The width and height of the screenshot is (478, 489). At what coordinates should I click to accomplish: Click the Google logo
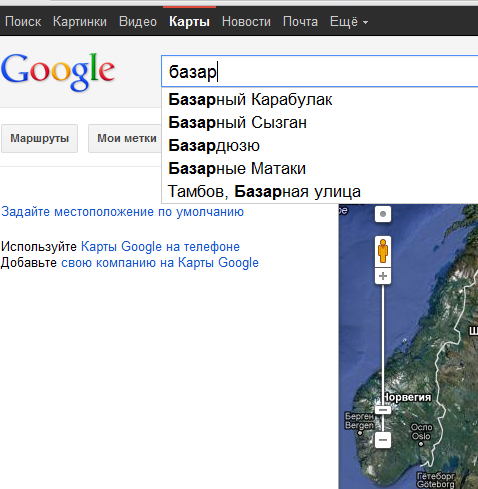[x=58, y=72]
